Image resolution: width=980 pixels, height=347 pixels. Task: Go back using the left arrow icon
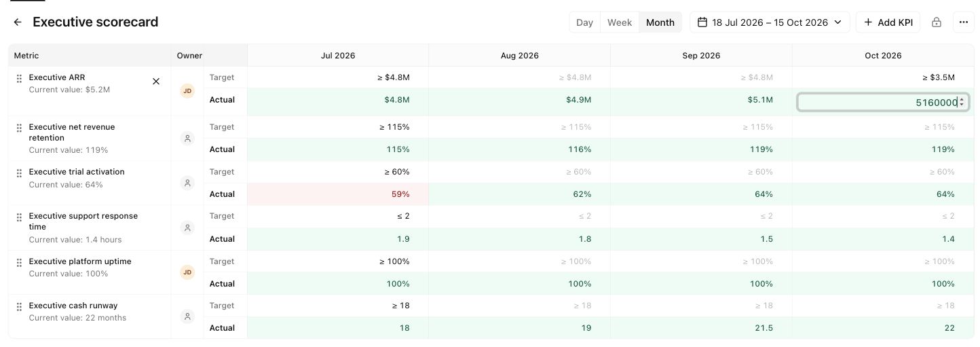coord(18,22)
